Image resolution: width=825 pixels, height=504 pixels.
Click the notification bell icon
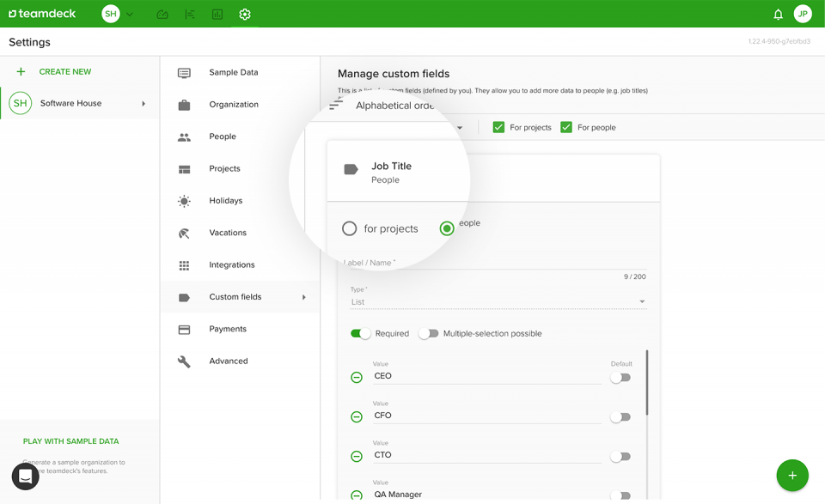778,14
